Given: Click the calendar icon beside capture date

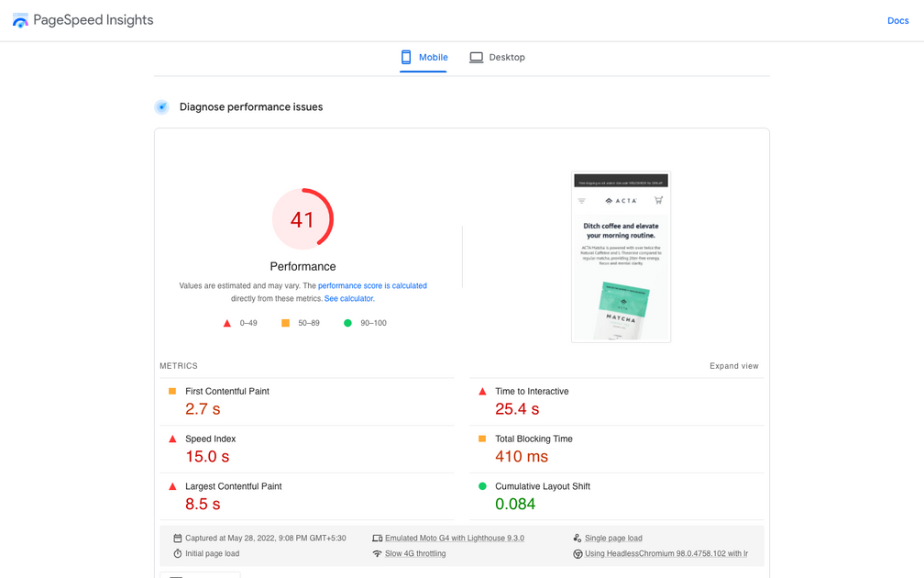Looking at the screenshot, I should tap(178, 539).
